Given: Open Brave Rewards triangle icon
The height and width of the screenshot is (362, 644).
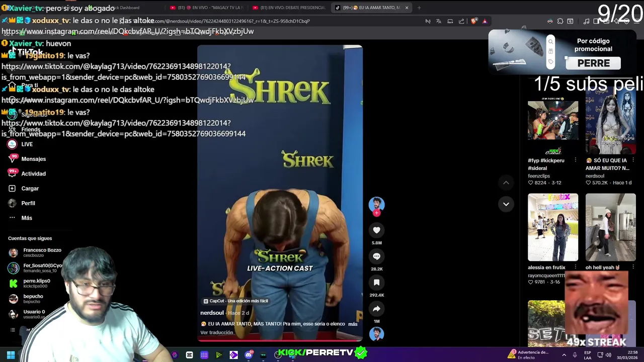Looking at the screenshot, I should pyautogui.click(x=485, y=21).
